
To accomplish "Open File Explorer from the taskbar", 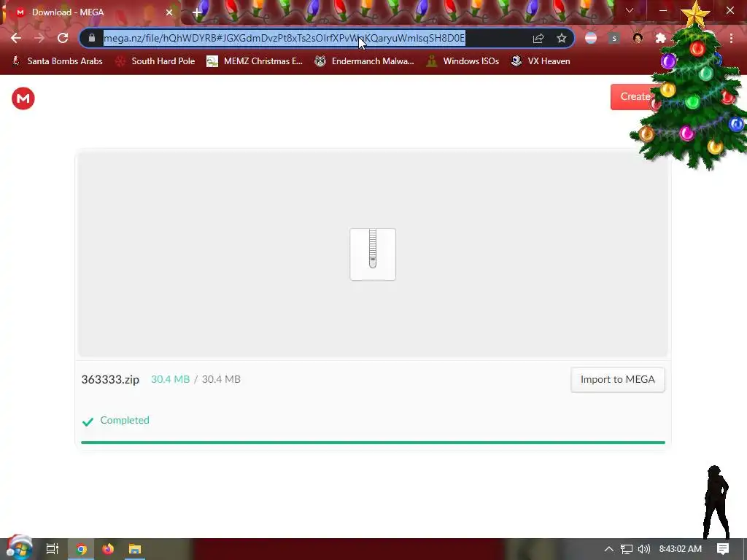I will point(135,549).
